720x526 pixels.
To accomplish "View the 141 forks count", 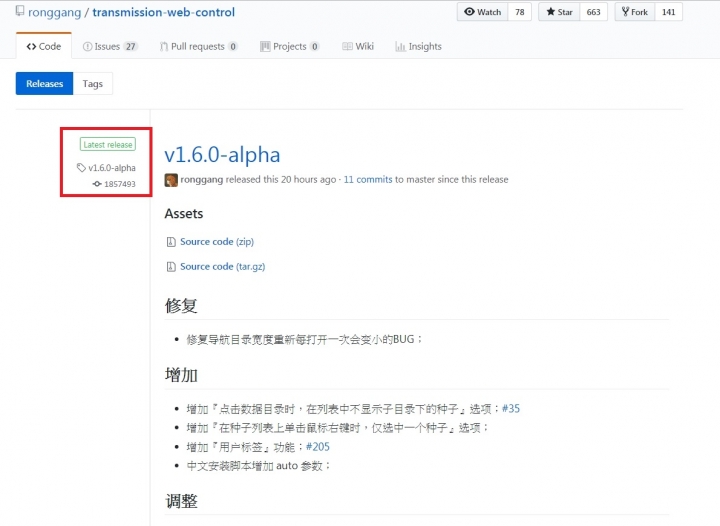I will click(669, 12).
